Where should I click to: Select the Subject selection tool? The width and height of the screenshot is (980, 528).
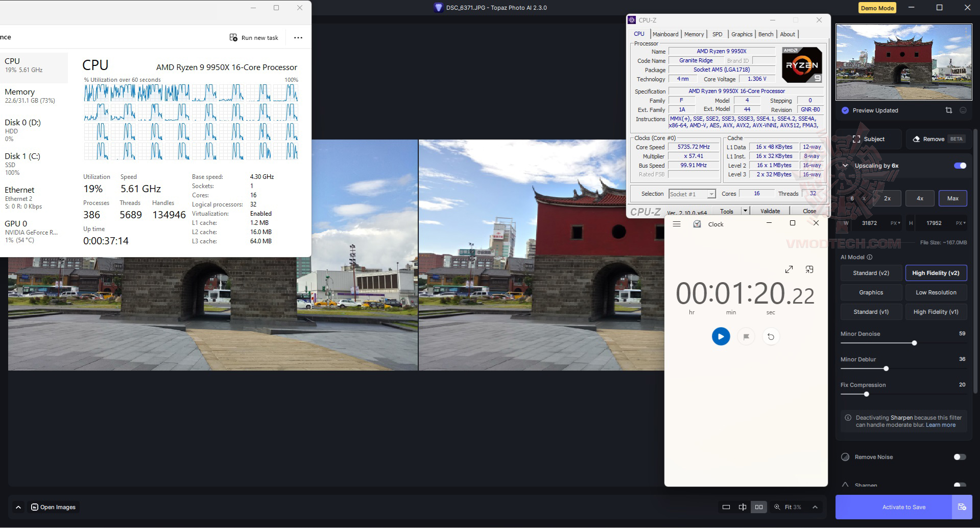[869, 139]
